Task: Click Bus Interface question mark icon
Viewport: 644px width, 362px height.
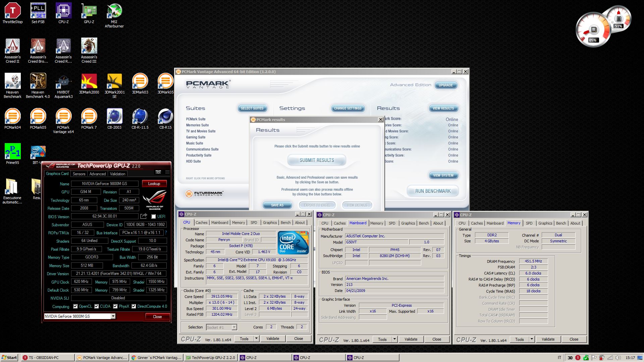Action: point(166,233)
